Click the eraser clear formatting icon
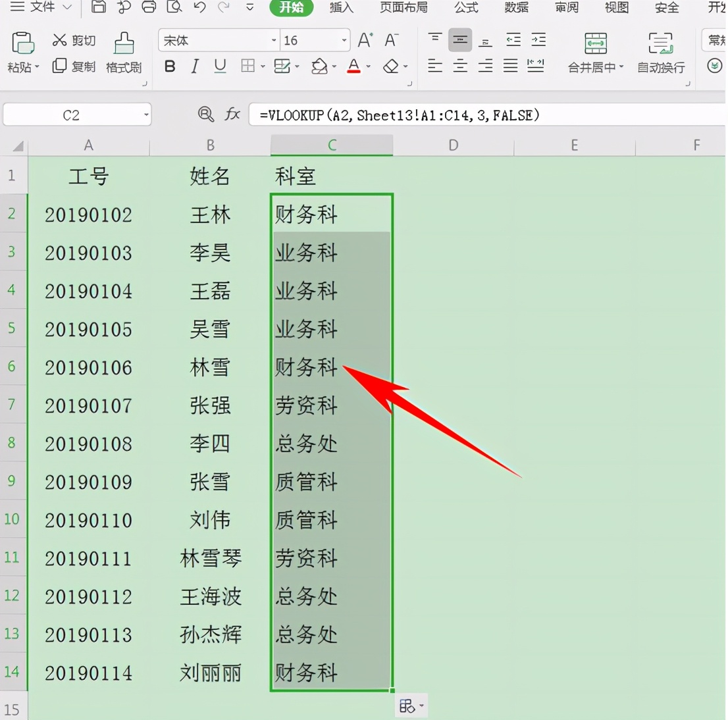 click(391, 66)
